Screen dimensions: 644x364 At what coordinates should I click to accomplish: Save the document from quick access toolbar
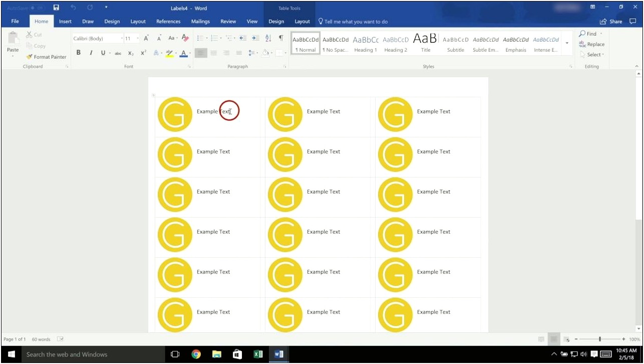(x=56, y=8)
